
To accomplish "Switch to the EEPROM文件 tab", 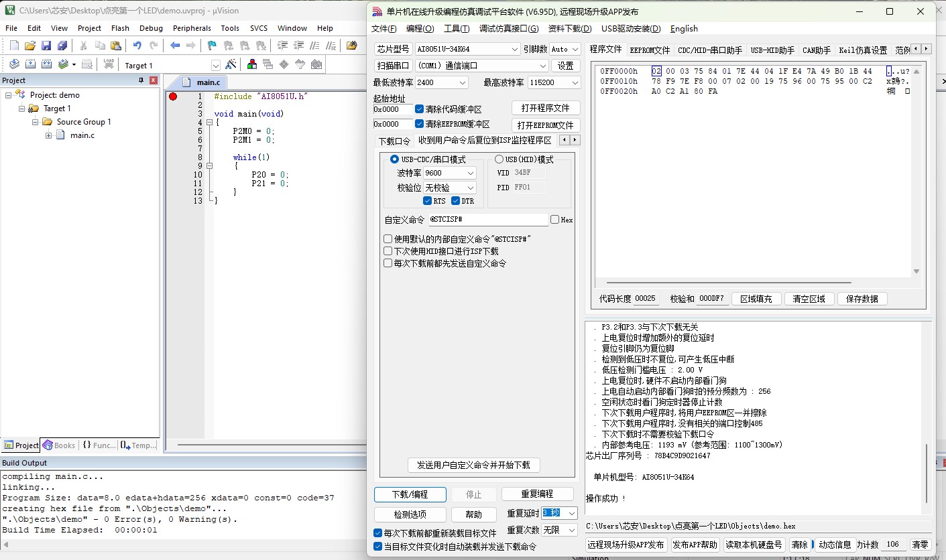I will 650,50.
